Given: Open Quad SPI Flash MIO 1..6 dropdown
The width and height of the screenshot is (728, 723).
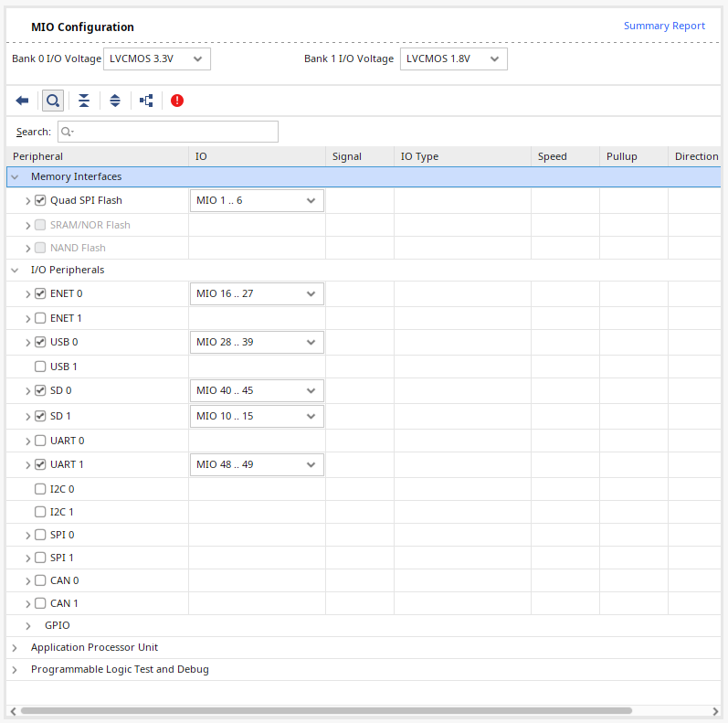Looking at the screenshot, I should (257, 200).
